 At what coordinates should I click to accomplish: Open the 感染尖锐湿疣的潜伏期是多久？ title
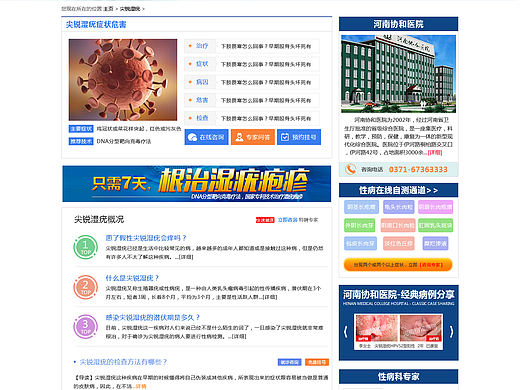[153, 317]
